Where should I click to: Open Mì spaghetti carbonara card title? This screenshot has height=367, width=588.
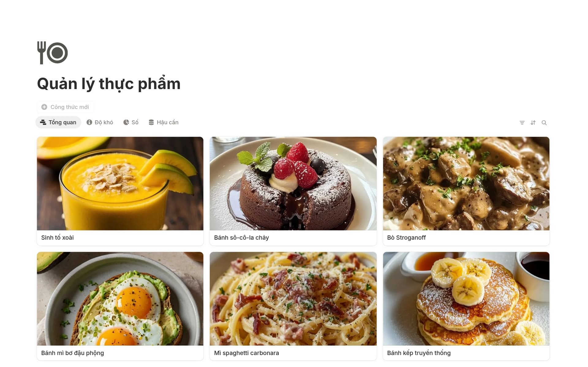(247, 353)
